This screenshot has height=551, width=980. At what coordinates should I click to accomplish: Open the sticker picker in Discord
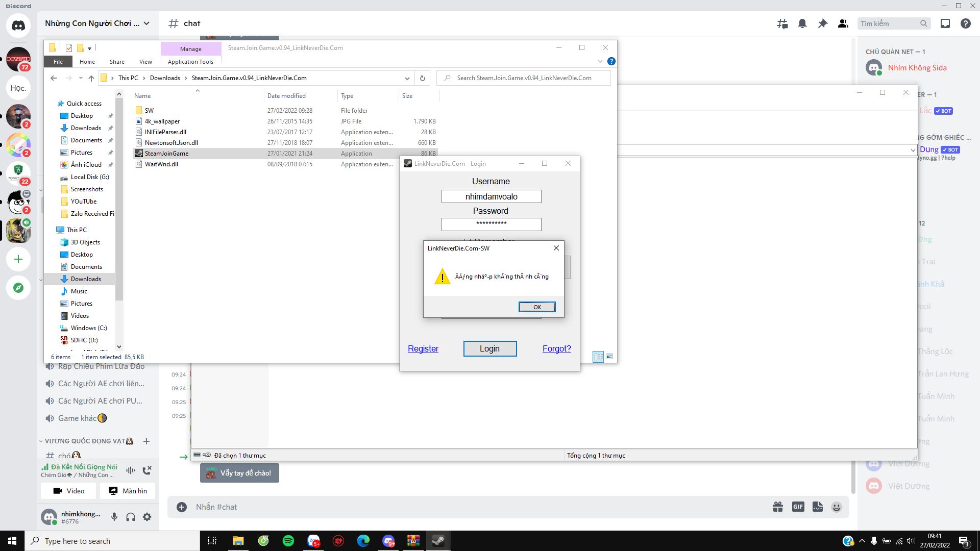[817, 507]
